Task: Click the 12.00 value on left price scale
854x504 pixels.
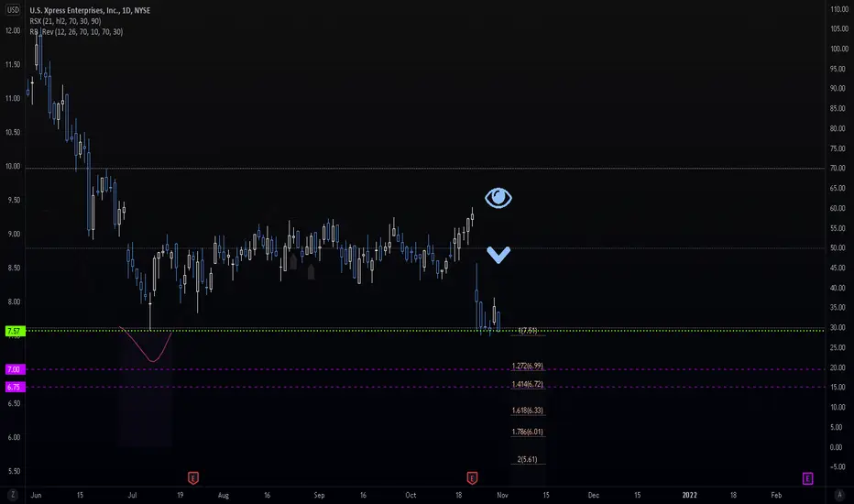Action: [x=13, y=30]
